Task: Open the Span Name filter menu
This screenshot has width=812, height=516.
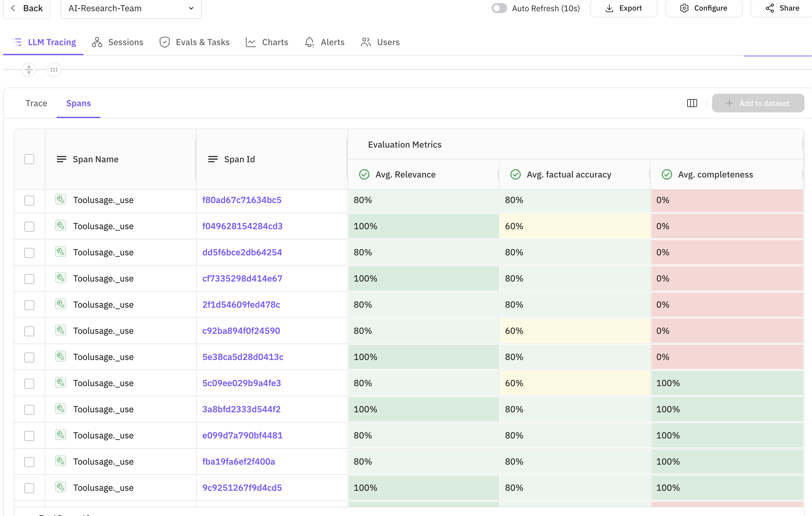Action: pyautogui.click(x=62, y=159)
